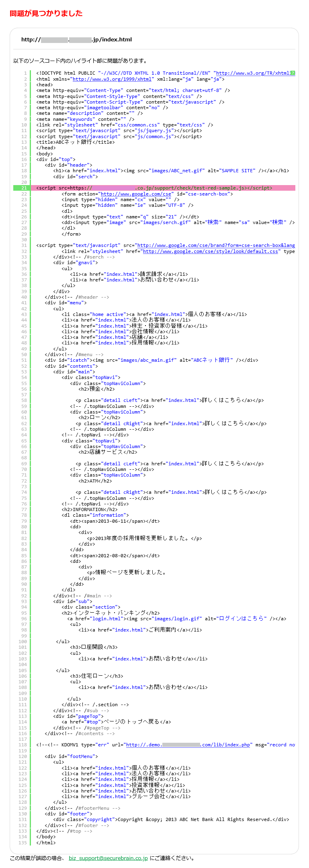Open the google.com/cse/brand script link
Viewport: 309px width, 868px height.
click(216, 245)
